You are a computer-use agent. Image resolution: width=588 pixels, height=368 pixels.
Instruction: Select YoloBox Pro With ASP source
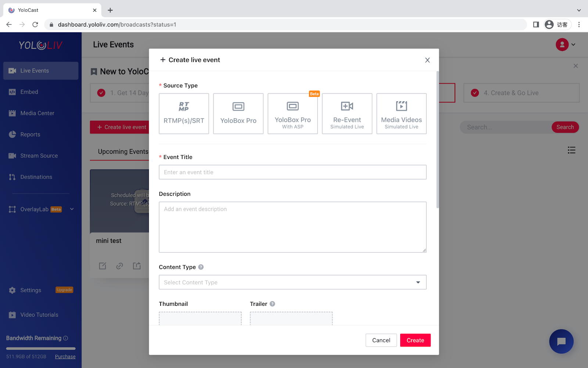tap(293, 114)
